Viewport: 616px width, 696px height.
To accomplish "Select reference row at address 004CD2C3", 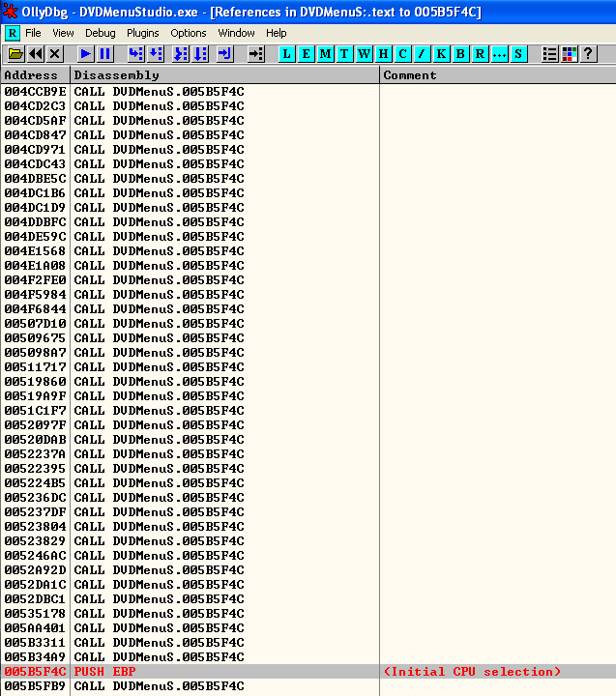I will pos(308,106).
